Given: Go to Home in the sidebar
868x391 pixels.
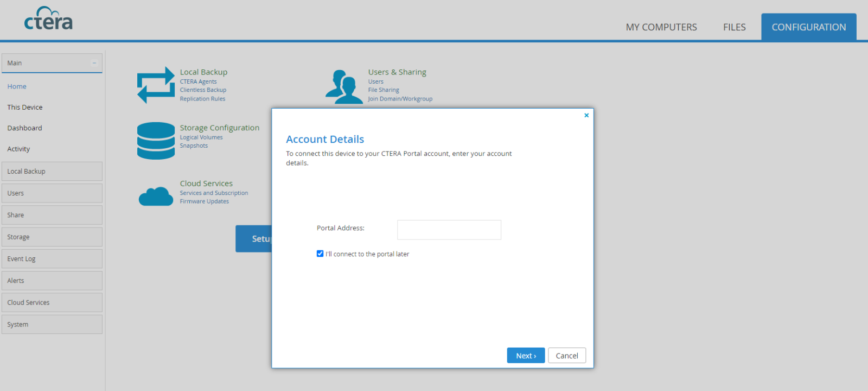Looking at the screenshot, I should 17,86.
